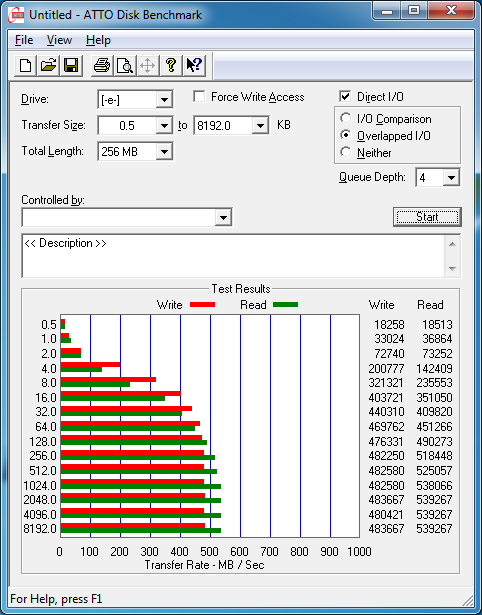Viewport: 482px width, 615px height.
Task: Open the File menu
Action: pyautogui.click(x=24, y=40)
